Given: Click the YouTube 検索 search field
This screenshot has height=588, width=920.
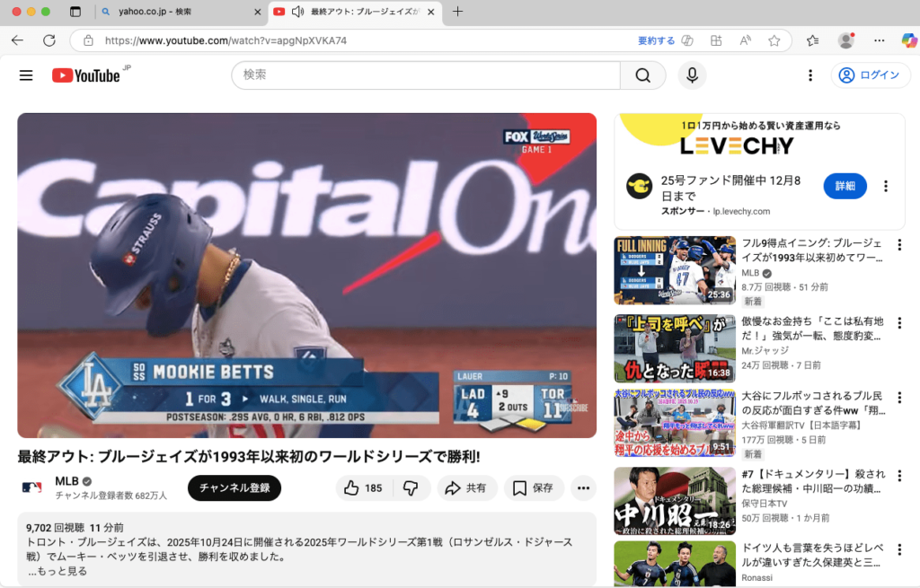Looking at the screenshot, I should pos(426,75).
